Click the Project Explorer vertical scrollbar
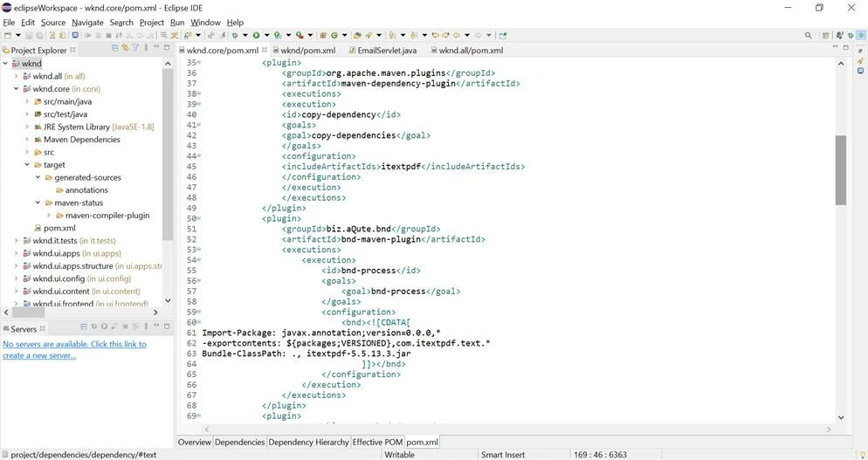Image resolution: width=868 pixels, height=460 pixels. 168,155
